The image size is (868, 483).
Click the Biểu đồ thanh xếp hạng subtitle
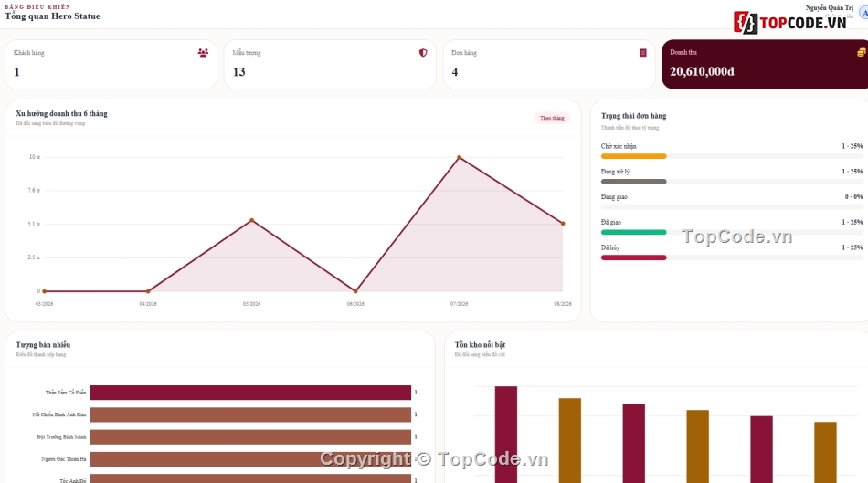pos(41,354)
